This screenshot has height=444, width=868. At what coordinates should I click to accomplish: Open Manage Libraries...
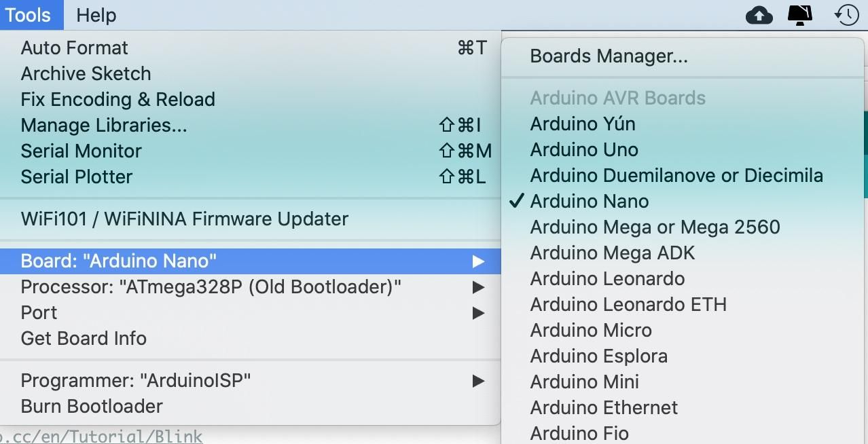click(x=103, y=126)
